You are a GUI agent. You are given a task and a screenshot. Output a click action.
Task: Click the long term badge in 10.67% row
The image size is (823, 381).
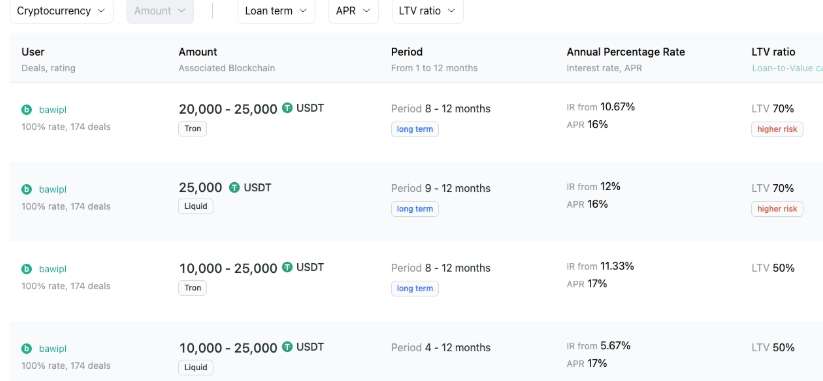click(x=415, y=129)
